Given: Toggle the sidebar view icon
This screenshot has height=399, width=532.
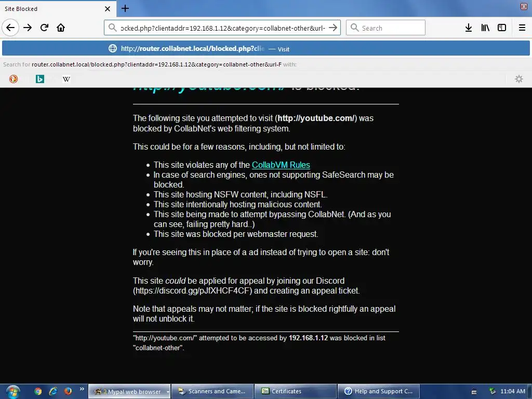Looking at the screenshot, I should [502, 28].
